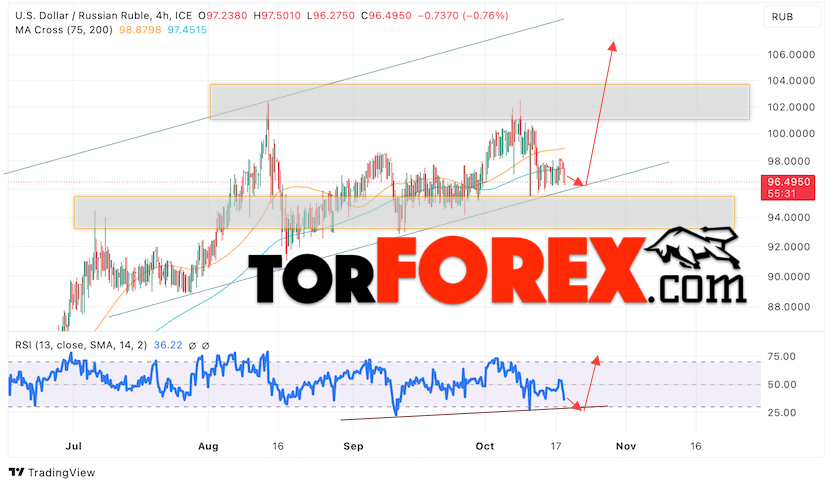Click the Nov date on time axis
Screen dimensions: 833x487
point(626,446)
